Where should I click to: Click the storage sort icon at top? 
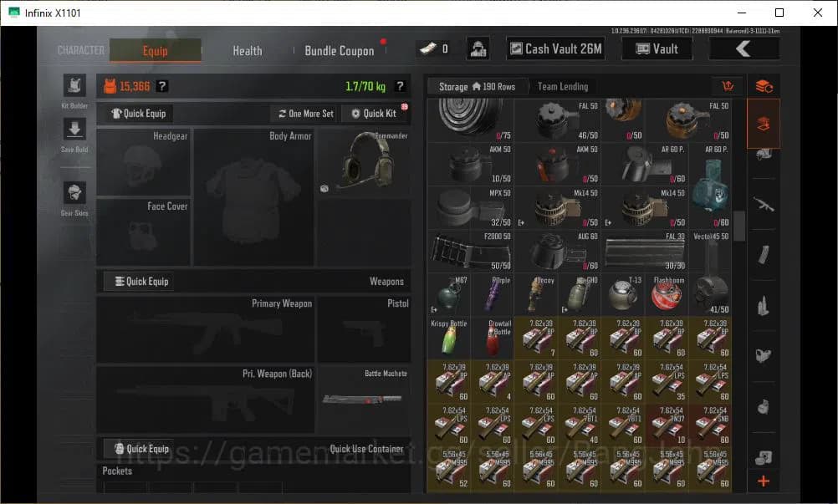click(763, 86)
